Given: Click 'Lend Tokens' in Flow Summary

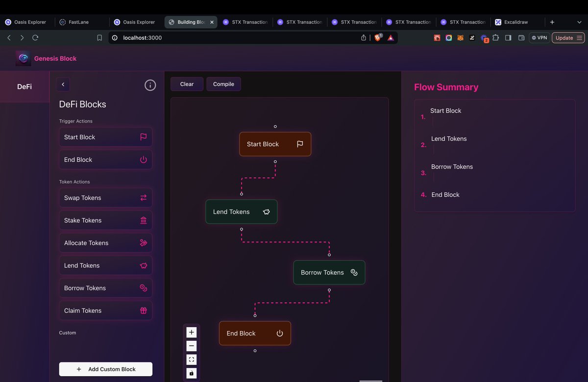Looking at the screenshot, I should [x=449, y=139].
